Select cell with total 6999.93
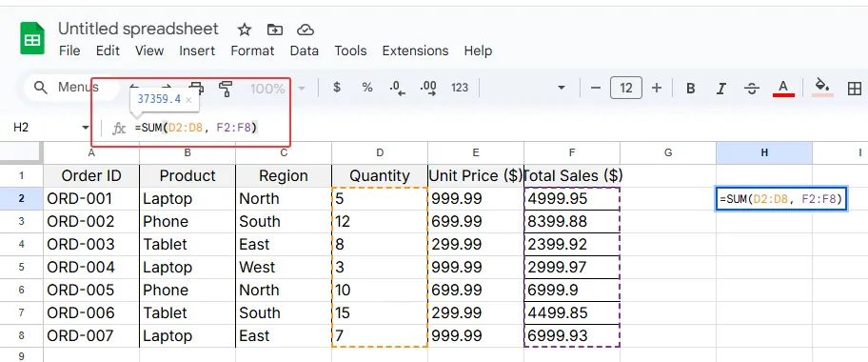868x362 pixels. (x=572, y=336)
